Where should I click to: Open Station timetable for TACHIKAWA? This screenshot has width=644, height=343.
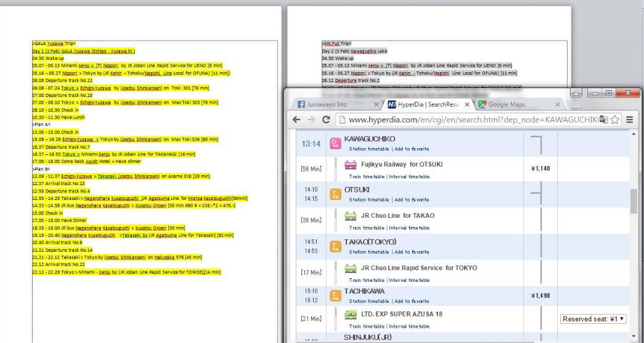tap(369, 301)
